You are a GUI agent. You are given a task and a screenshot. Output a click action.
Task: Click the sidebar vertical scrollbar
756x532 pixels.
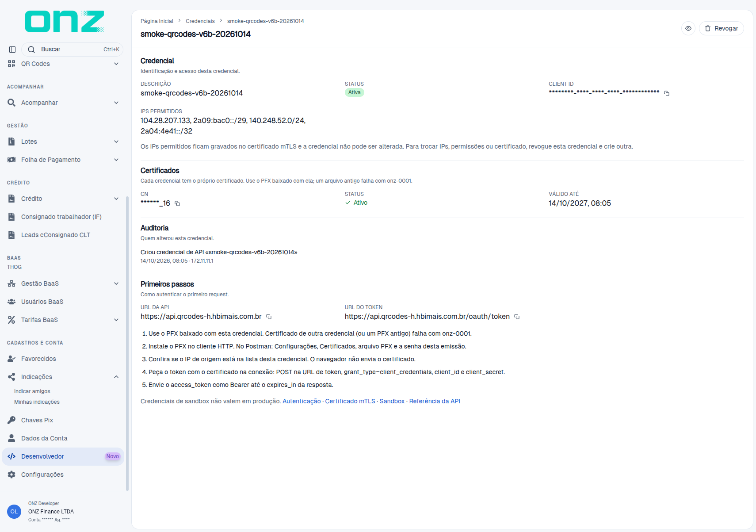click(127, 344)
